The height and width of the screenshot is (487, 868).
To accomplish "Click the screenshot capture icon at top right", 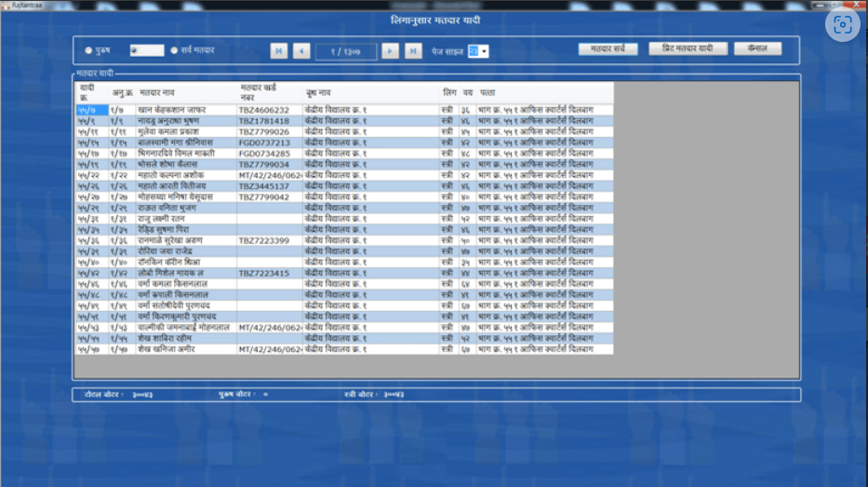I will [843, 25].
